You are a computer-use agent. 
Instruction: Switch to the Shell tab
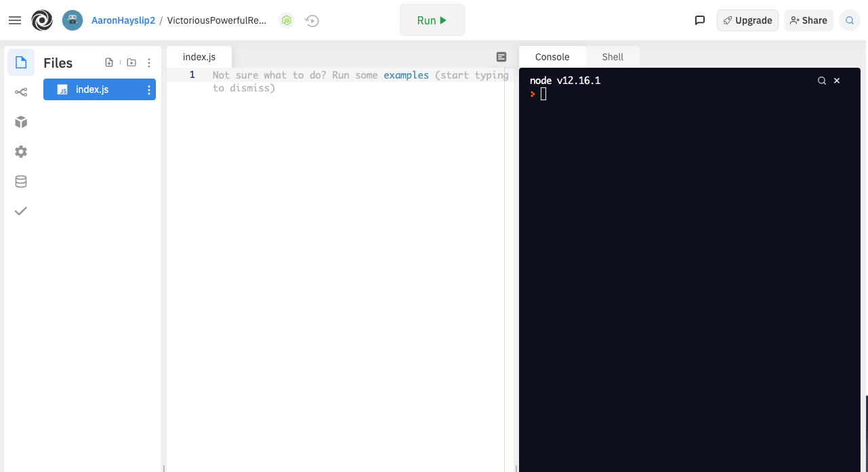(x=613, y=57)
